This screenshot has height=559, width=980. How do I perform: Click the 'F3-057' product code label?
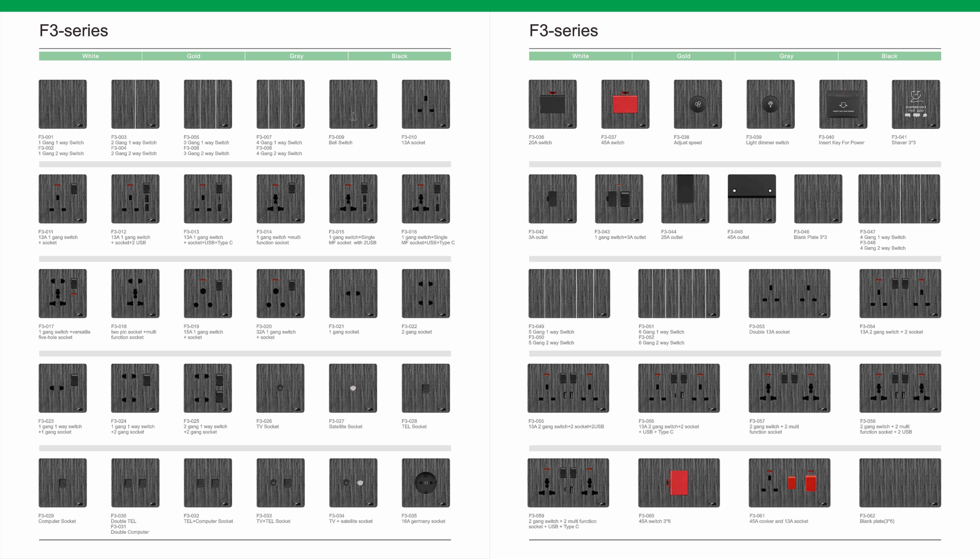click(757, 421)
